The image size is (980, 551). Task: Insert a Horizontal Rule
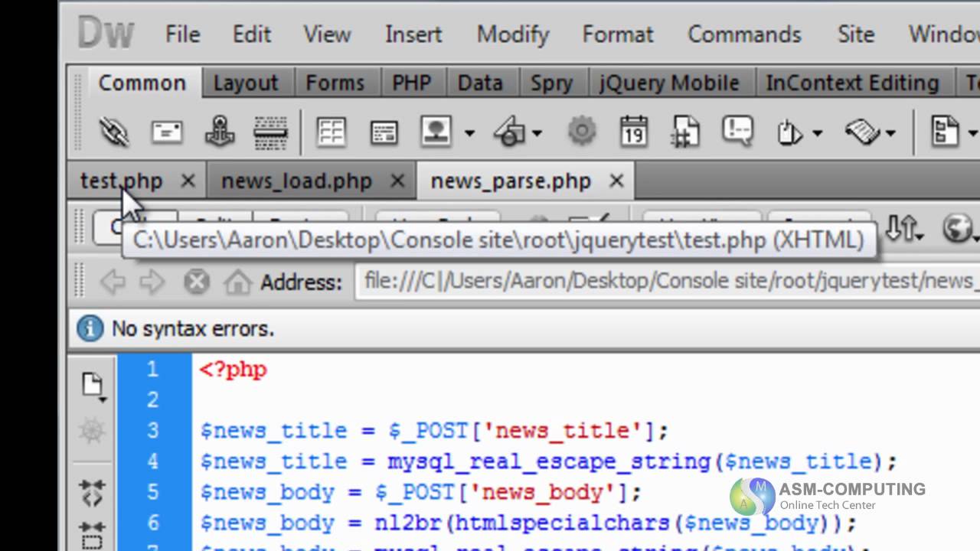tap(270, 132)
